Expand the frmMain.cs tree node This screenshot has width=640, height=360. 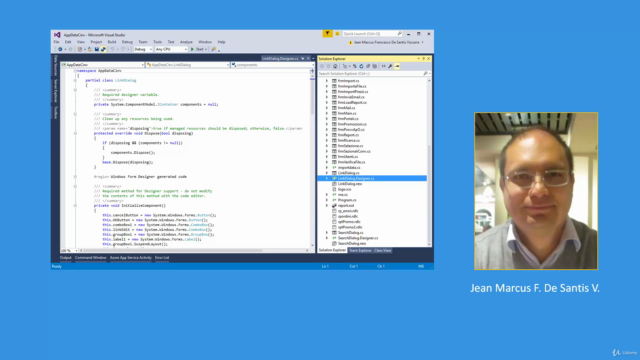327,113
